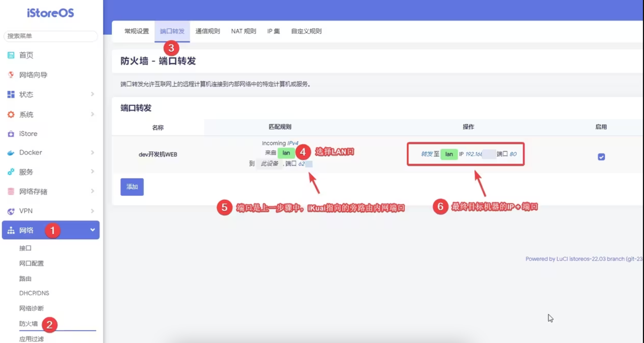Click the network wizard (网络向导) icon
This screenshot has width=644, height=343.
(11, 75)
